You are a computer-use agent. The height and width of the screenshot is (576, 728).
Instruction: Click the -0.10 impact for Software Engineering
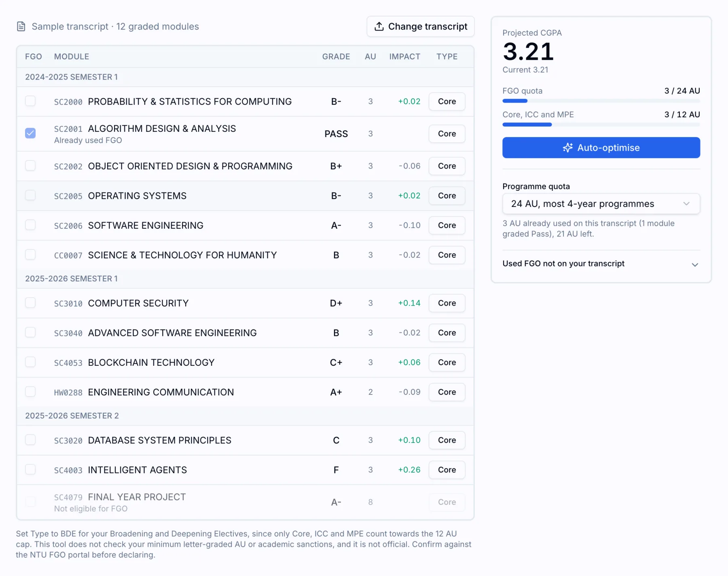(409, 226)
